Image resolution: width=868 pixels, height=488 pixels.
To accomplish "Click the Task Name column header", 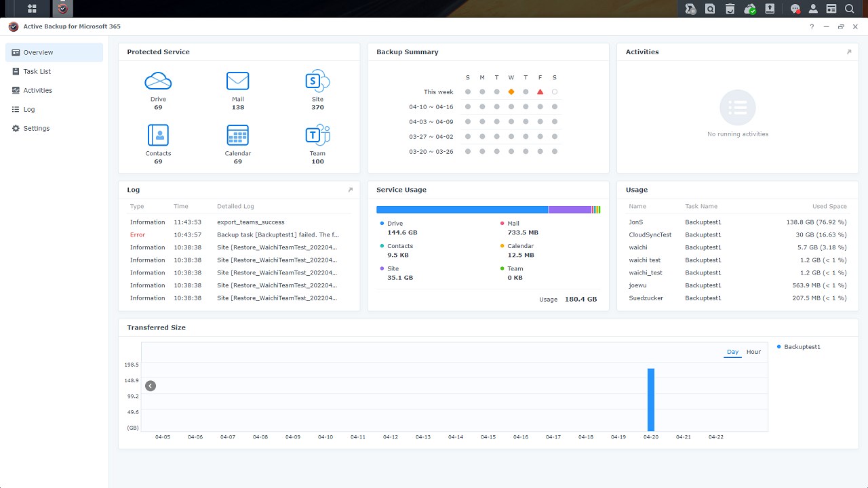I will pyautogui.click(x=701, y=206).
